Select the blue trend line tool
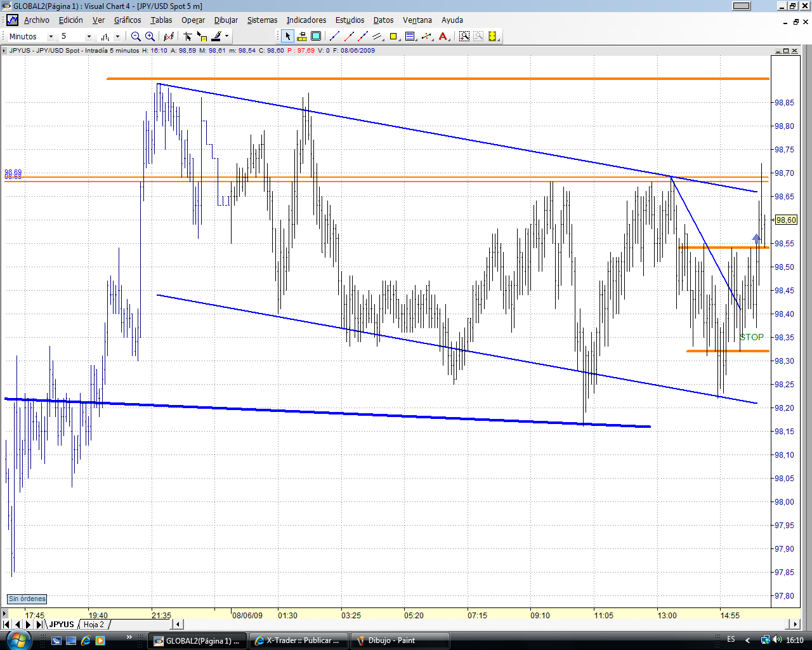 334,36
